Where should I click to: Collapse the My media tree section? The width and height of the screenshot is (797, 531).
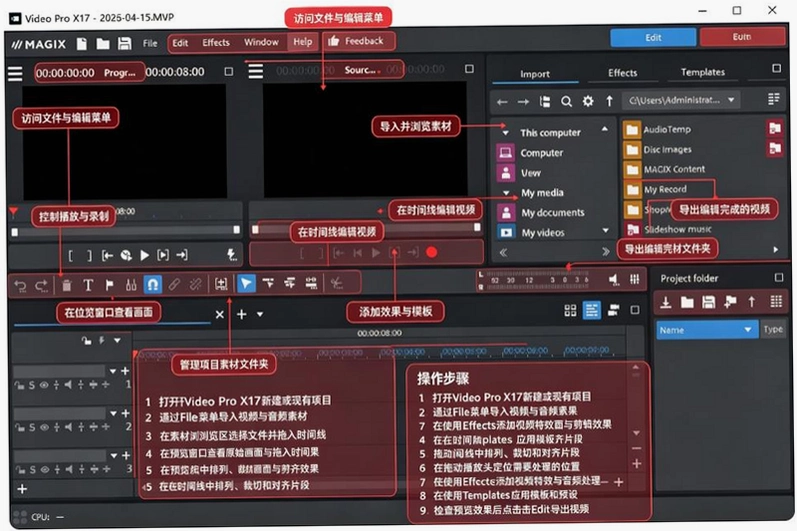click(506, 193)
